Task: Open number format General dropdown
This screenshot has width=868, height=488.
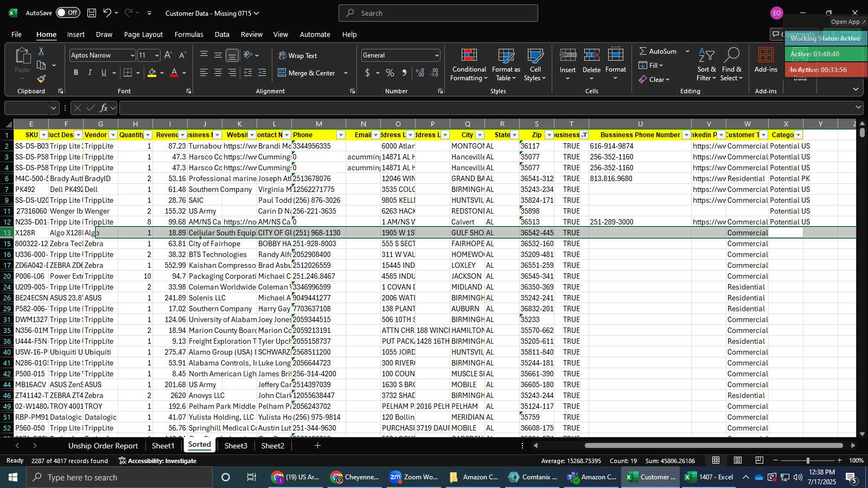Action: [436, 55]
